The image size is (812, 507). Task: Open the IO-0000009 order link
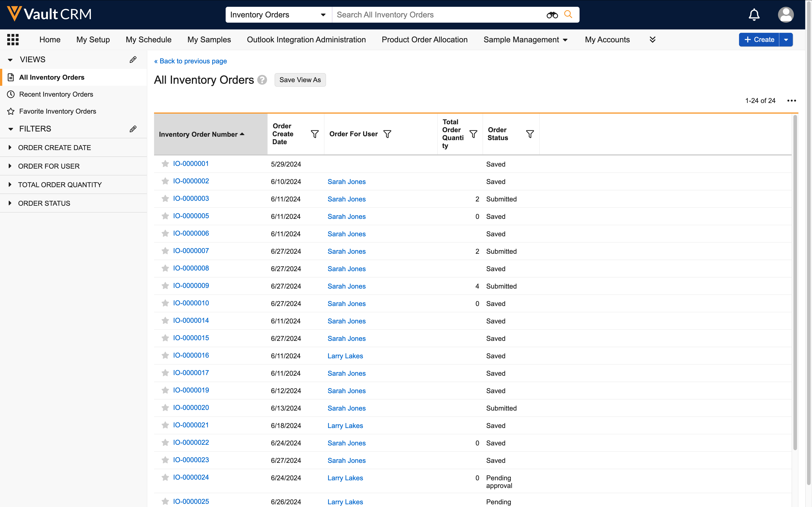(191, 286)
